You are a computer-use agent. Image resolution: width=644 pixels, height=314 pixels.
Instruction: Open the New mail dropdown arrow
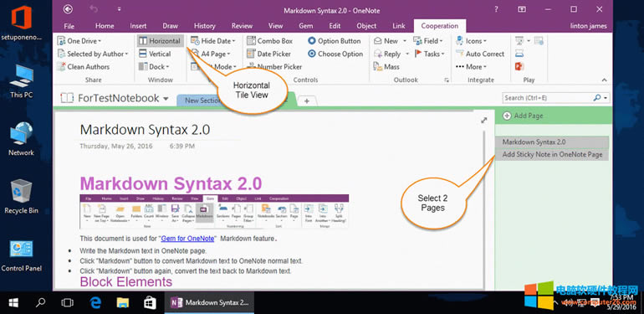(x=405, y=41)
